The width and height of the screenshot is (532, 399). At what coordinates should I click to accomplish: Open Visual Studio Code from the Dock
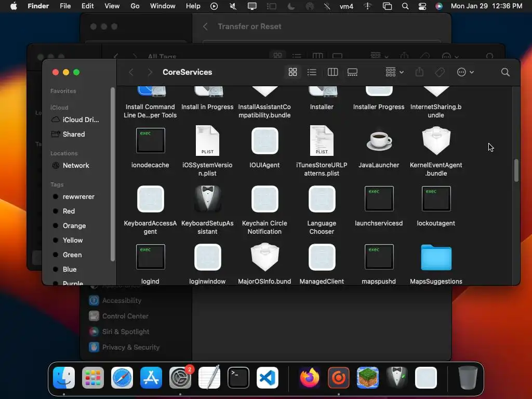(268, 378)
